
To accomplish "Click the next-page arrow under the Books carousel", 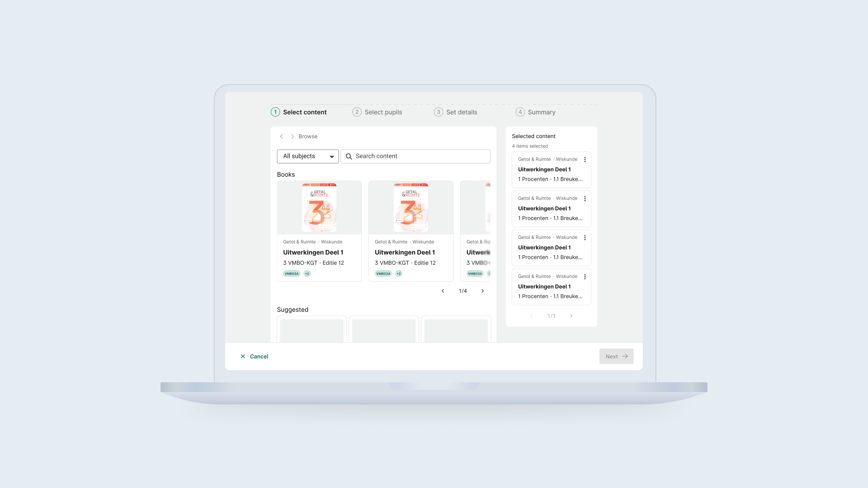I will pyautogui.click(x=483, y=291).
